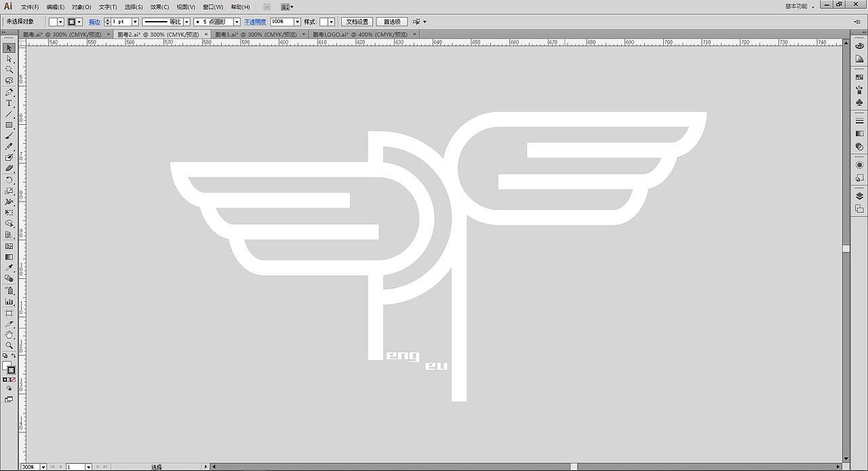Viewport: 868px width, 471px height.
Task: Select the Pencil tool
Action: pyautogui.click(x=9, y=147)
